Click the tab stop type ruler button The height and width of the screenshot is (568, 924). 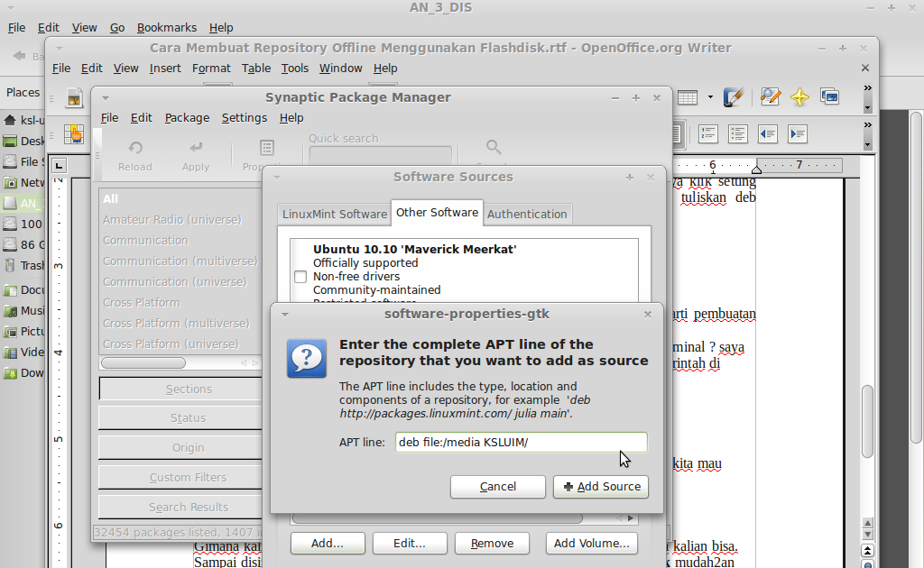(x=59, y=165)
